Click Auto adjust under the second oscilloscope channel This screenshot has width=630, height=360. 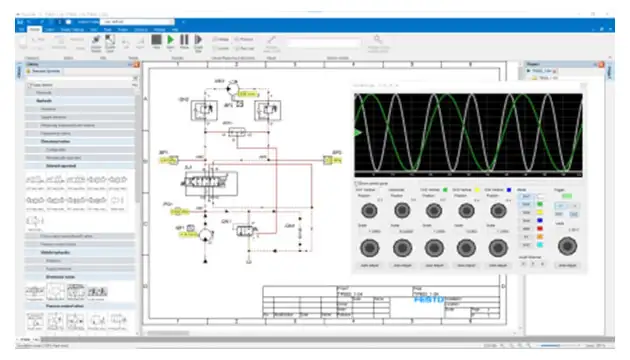tap(402, 265)
